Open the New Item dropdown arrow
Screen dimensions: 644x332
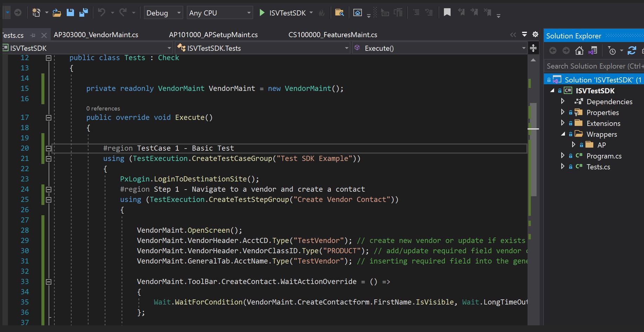pos(46,13)
